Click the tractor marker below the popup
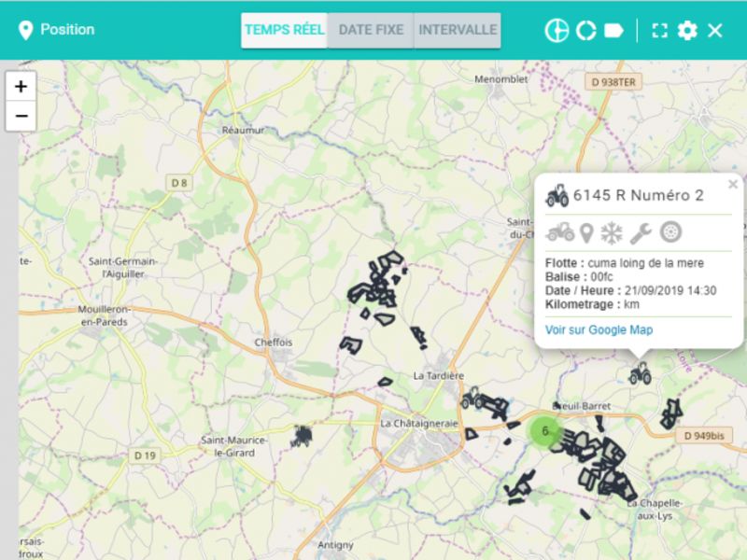The image size is (747, 560). coord(640,372)
